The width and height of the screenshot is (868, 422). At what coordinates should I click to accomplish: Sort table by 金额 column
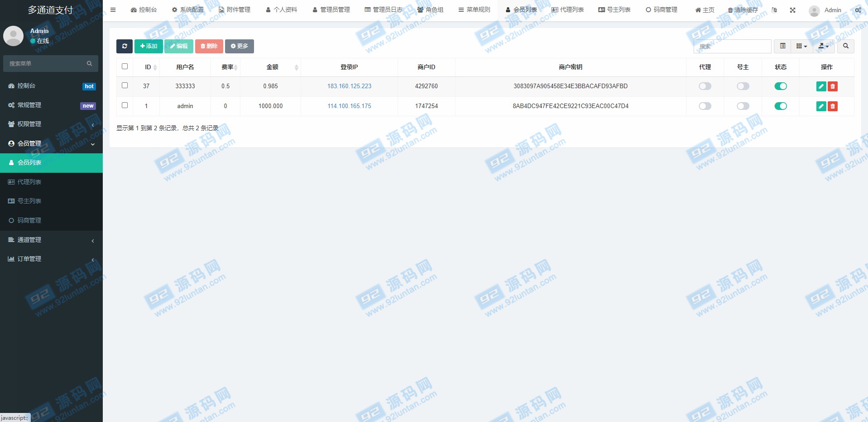click(270, 67)
